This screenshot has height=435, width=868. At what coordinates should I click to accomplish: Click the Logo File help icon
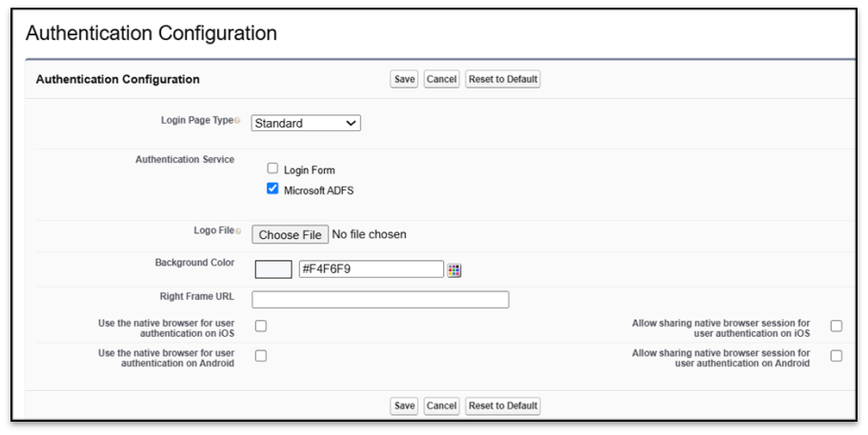pos(237,231)
